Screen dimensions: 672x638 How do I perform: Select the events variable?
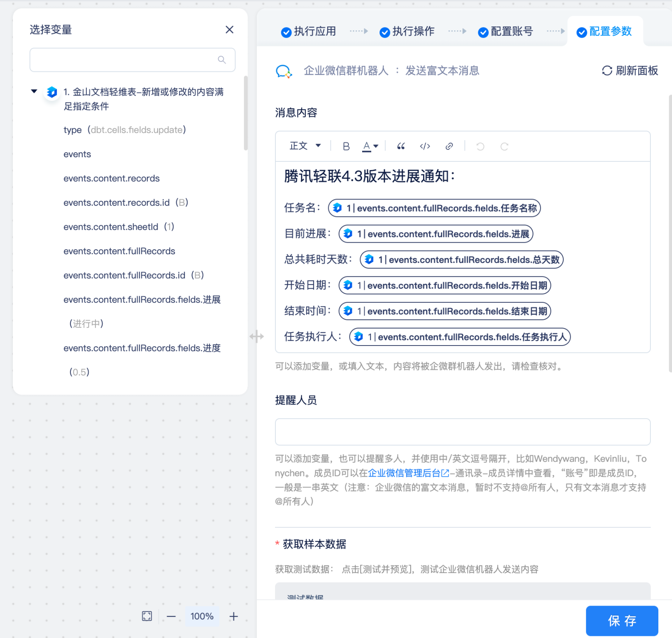77,154
